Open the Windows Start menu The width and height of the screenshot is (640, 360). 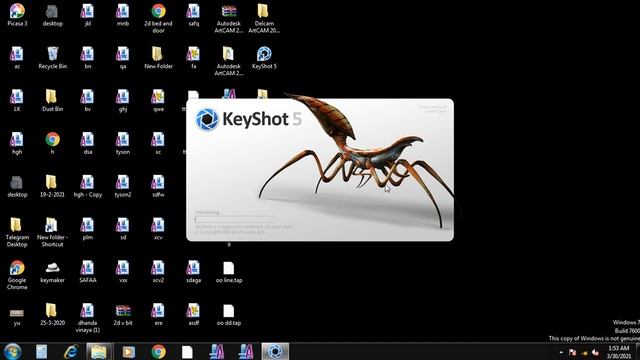[x=13, y=351]
